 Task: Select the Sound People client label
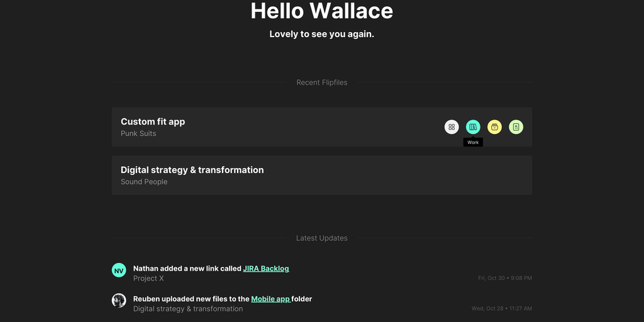[144, 182]
